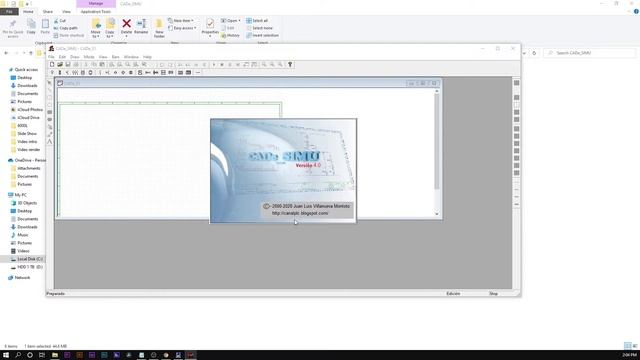Image resolution: width=640 pixels, height=360 pixels.
Task: Open the Copy to dropdown
Action: (110, 29)
